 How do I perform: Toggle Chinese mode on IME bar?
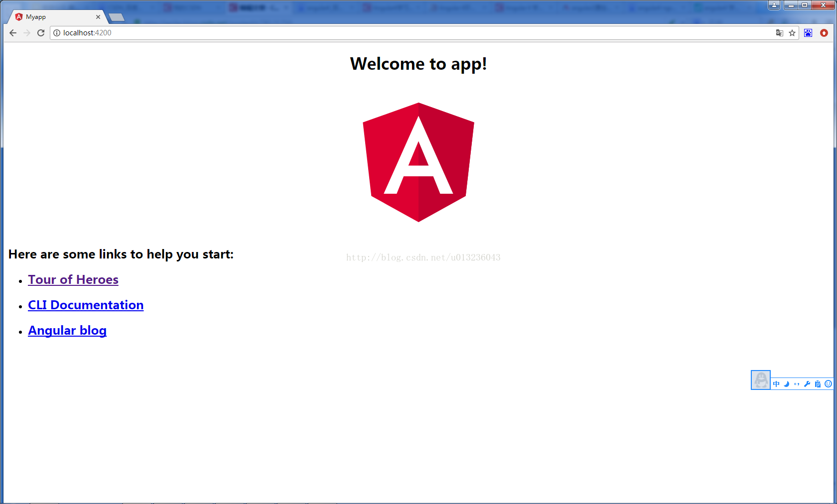(776, 384)
